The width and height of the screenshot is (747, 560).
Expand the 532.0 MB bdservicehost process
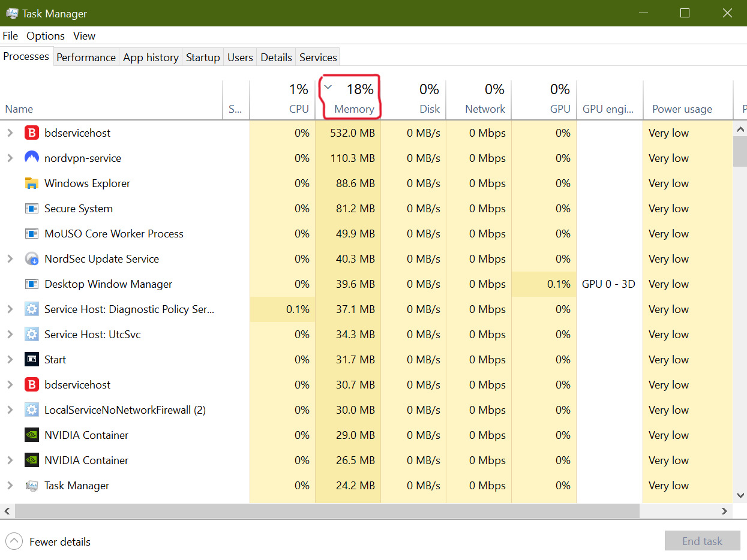pyautogui.click(x=10, y=133)
